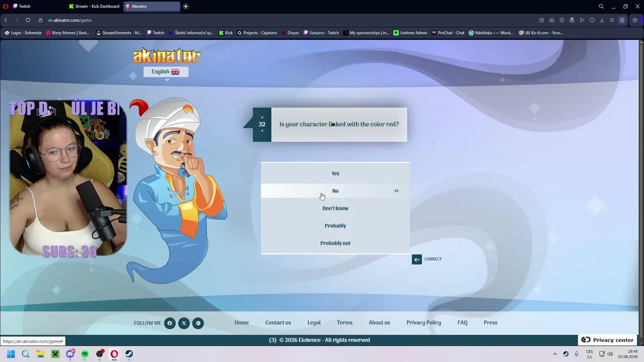The image size is (644, 362).
Task: Open the extensions cube icon
Action: [635, 20]
